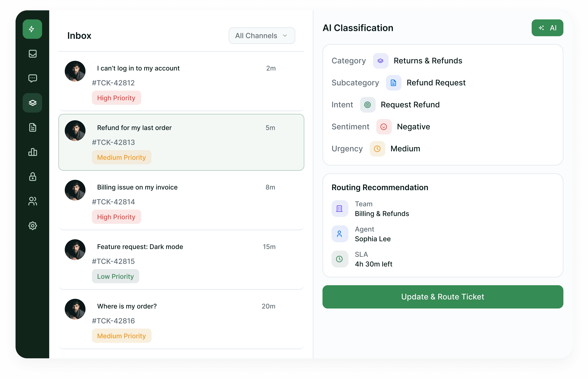Viewport: 588px width, 379px height.
Task: Click Medium Priority tag on #TCK-42813
Action: (x=121, y=157)
